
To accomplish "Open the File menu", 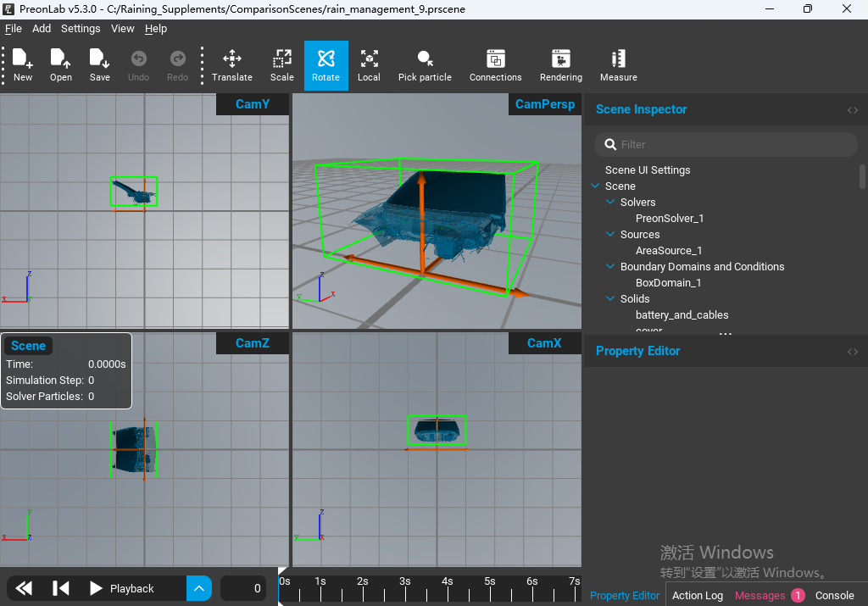I will coord(14,29).
